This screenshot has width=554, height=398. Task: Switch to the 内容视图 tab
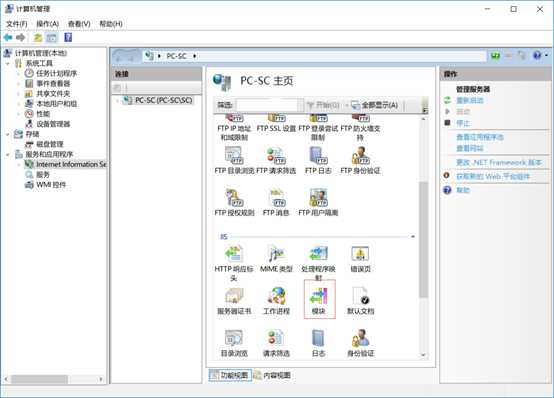pos(272,375)
